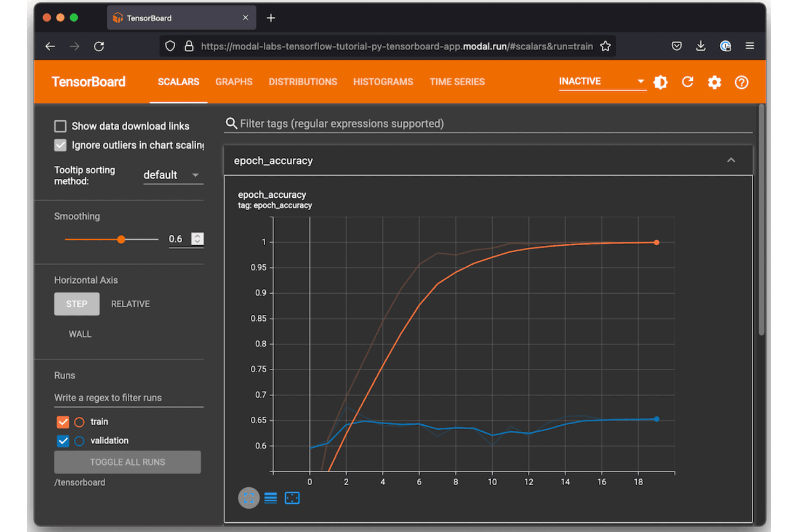The height and width of the screenshot is (532, 798).
Task: Open the browser hamburger menu
Action: tap(749, 46)
